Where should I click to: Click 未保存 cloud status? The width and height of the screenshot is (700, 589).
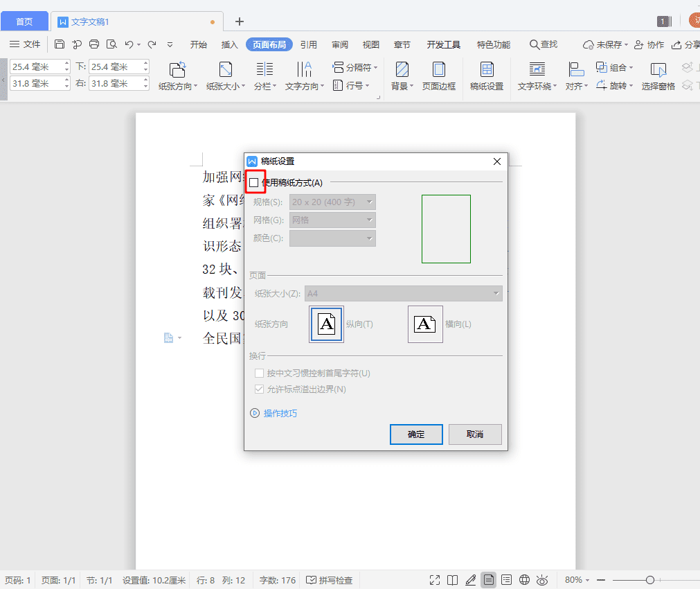[605, 44]
